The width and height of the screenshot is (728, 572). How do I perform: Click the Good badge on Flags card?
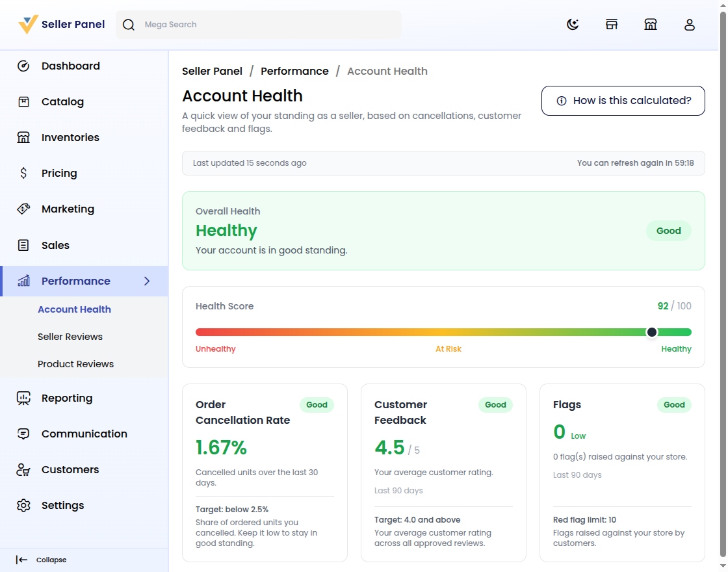coord(674,405)
